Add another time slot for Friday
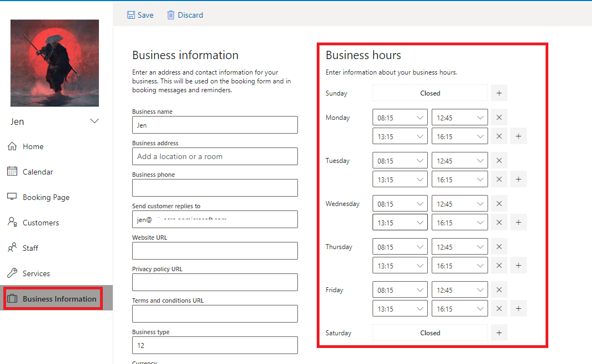 (518, 308)
